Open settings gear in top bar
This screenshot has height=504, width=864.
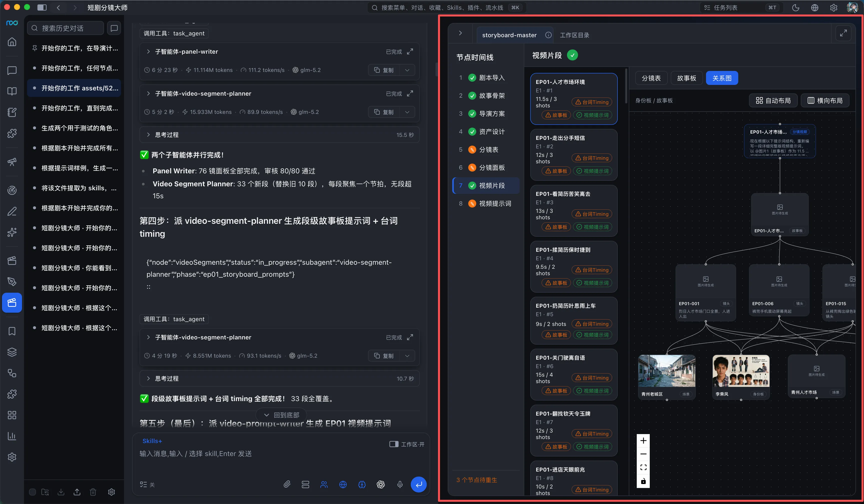pos(833,7)
